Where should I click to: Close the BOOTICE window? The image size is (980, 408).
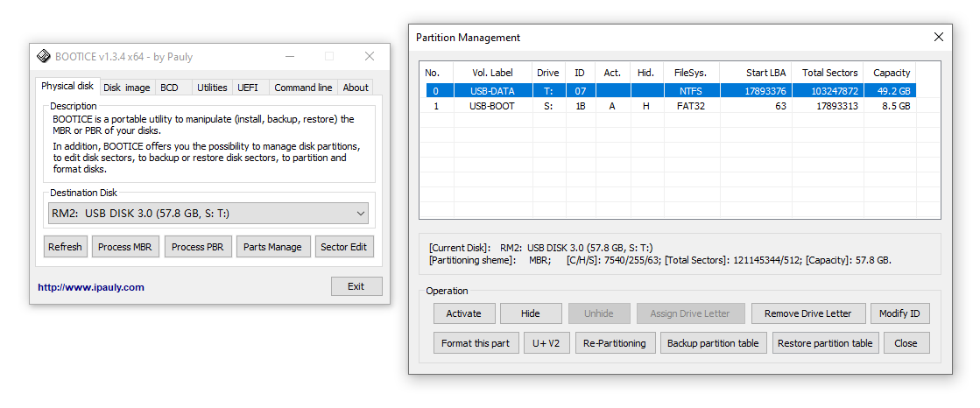370,56
